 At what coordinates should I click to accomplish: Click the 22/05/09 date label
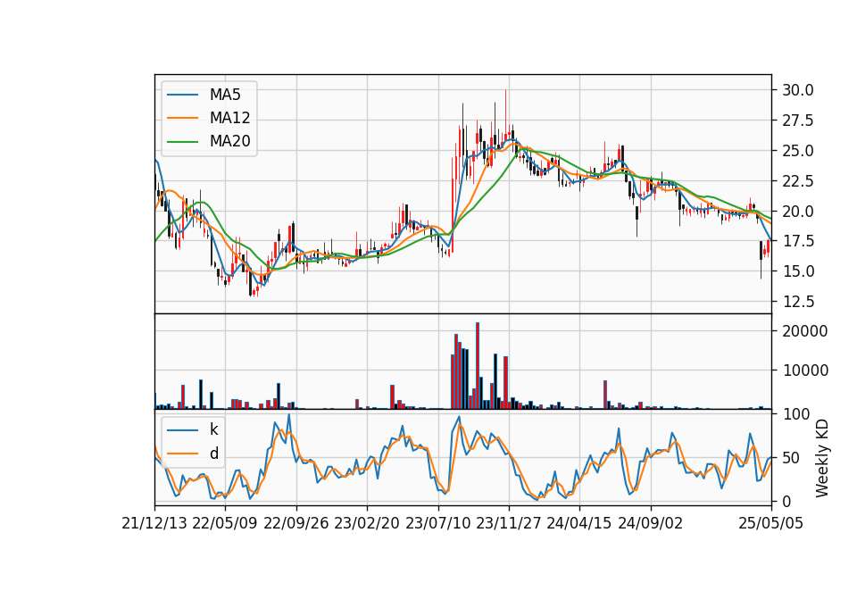225,524
